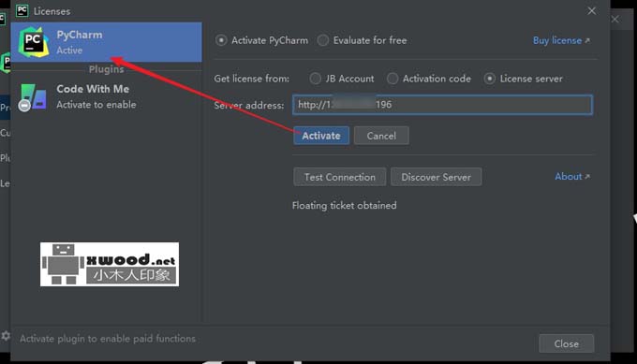The width and height of the screenshot is (637, 364).
Task: Choose the Evaluate for free option
Action: (362, 40)
